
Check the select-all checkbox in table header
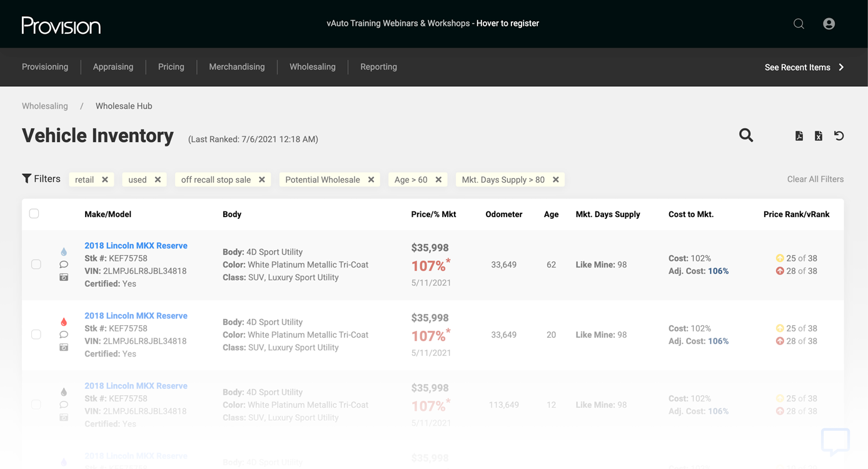(34, 213)
